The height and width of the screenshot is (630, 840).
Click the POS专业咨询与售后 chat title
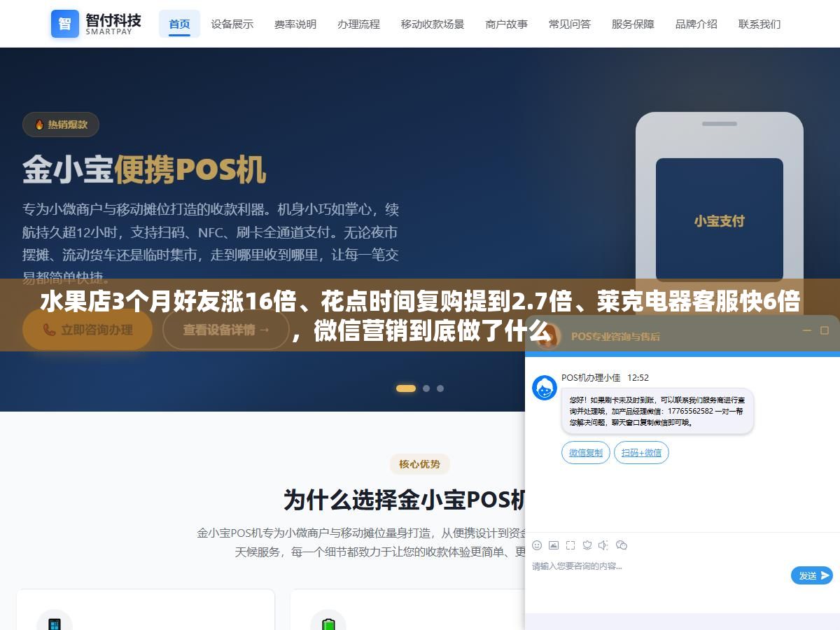[615, 336]
